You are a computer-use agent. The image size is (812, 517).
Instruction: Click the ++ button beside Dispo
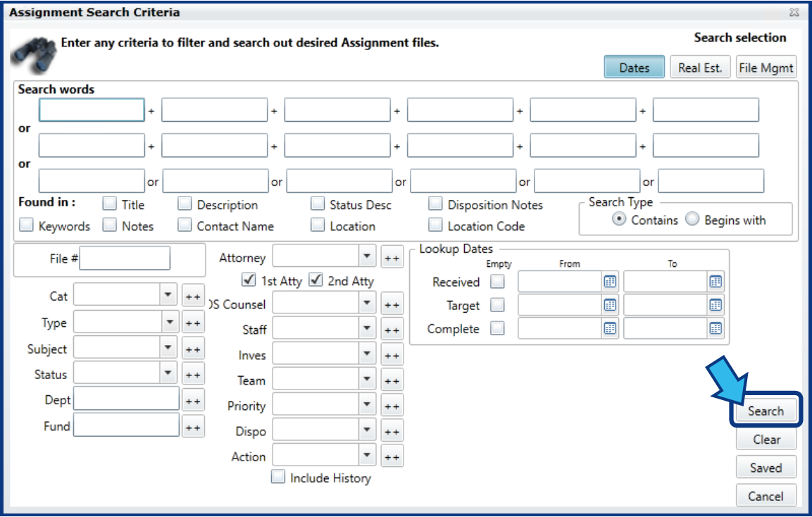pyautogui.click(x=392, y=431)
